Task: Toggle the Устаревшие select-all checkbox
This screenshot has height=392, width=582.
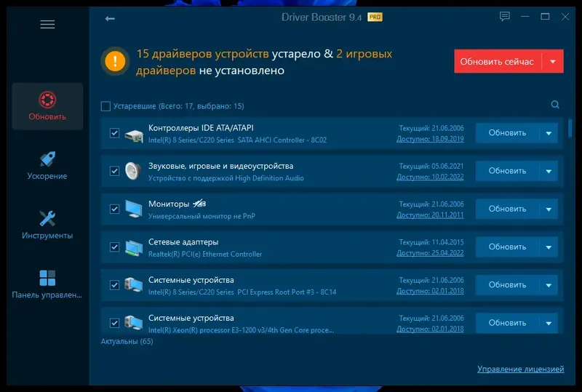Action: click(105, 106)
